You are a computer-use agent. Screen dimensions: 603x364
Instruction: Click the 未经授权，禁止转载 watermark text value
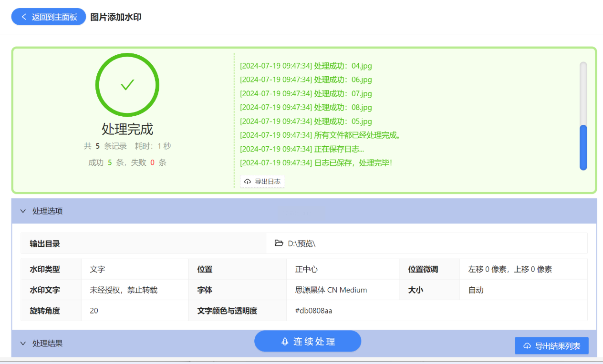(124, 290)
